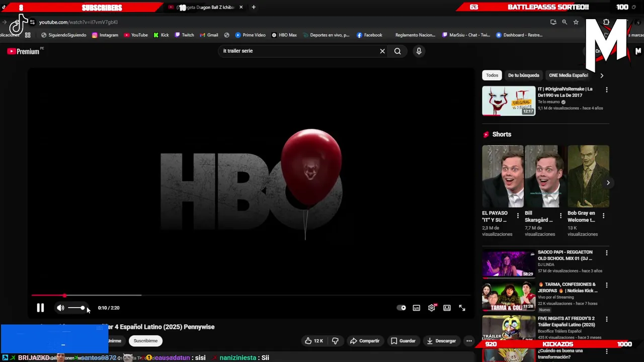644x362 pixels.
Task: Open options for 'Bill Skarsgård' short
Action: coord(560,216)
